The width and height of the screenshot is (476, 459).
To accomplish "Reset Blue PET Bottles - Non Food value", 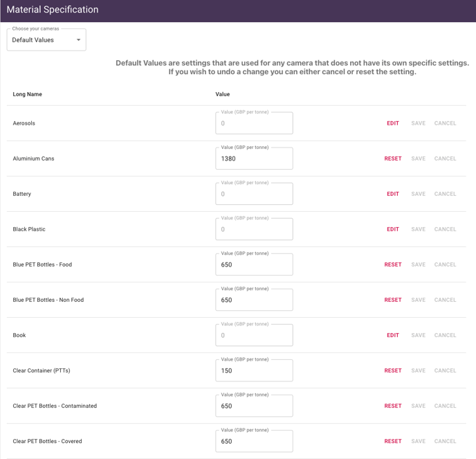I will click(392, 300).
